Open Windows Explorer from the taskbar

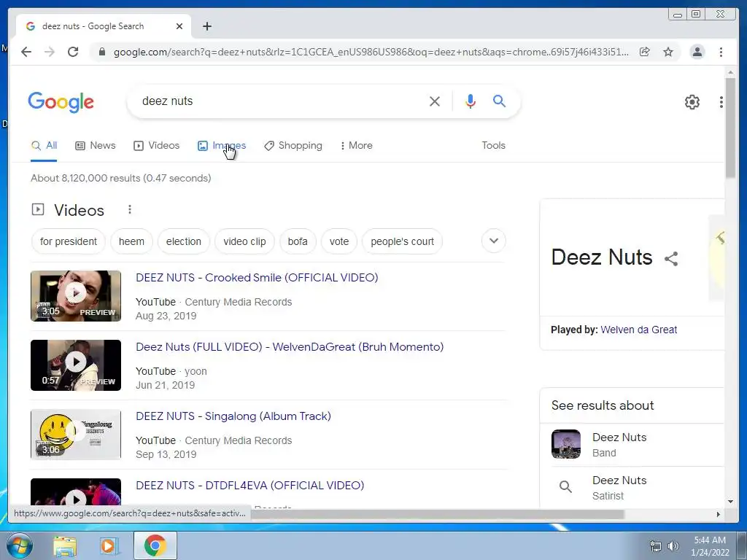click(x=65, y=545)
